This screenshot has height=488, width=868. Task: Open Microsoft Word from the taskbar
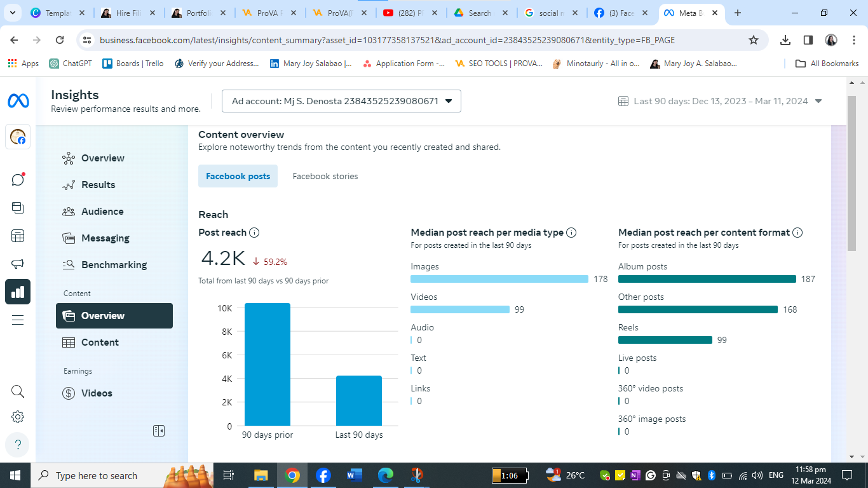tap(354, 475)
